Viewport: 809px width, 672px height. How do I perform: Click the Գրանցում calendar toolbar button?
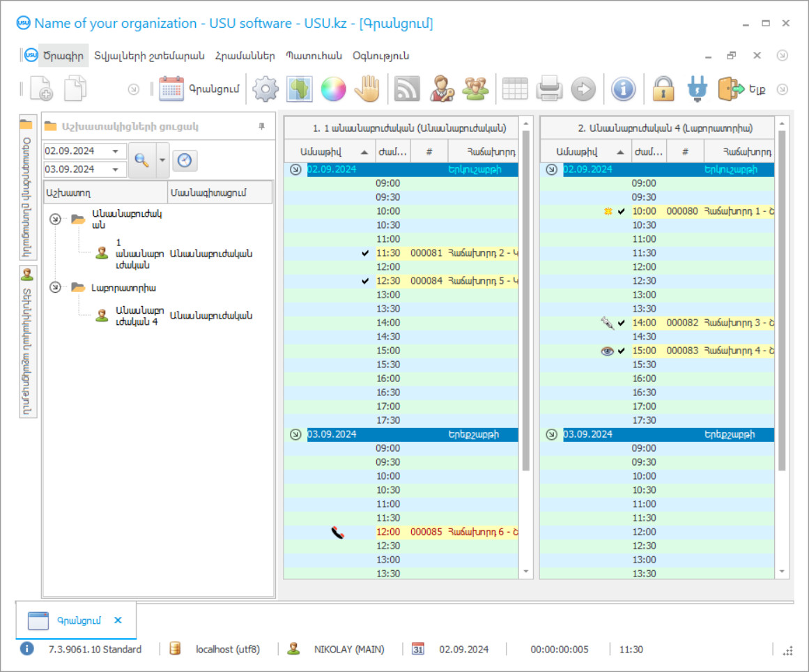point(199,89)
